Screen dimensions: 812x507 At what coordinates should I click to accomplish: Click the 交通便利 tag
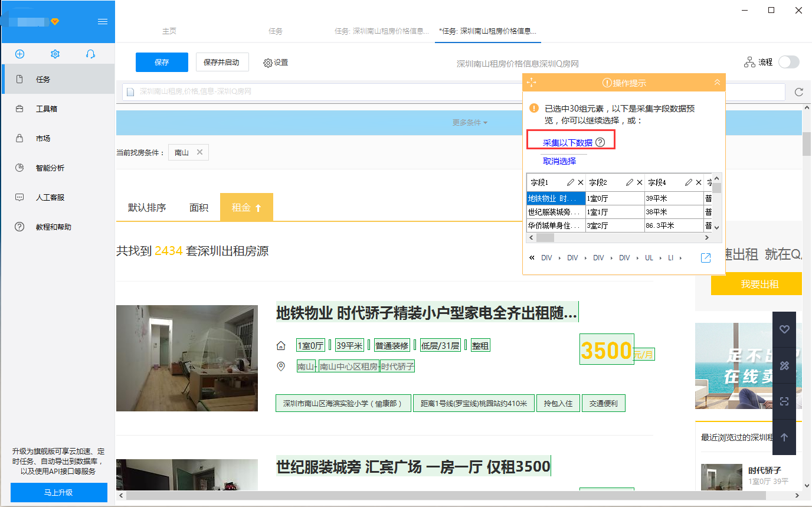pos(604,404)
